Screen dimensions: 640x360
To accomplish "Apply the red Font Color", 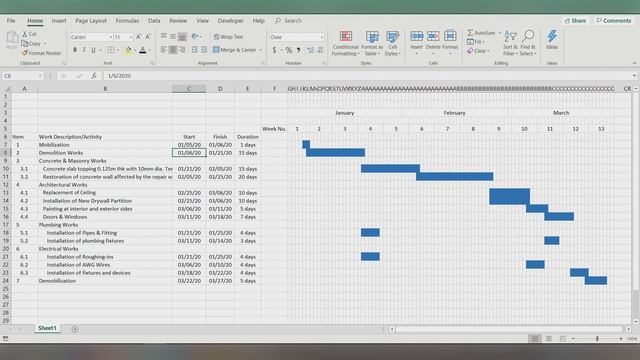I will click(142, 50).
